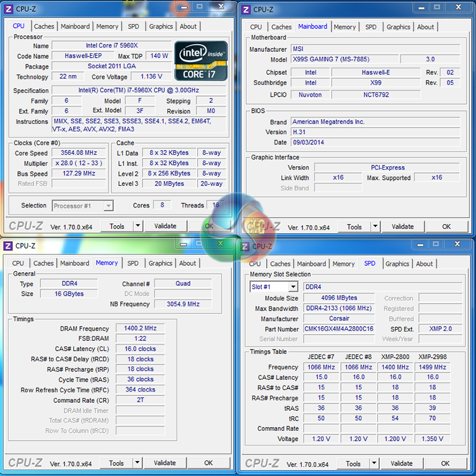The image size is (476, 476).
Task: Open the Tools dropdown arrow in the CPU window
Action: point(138,226)
